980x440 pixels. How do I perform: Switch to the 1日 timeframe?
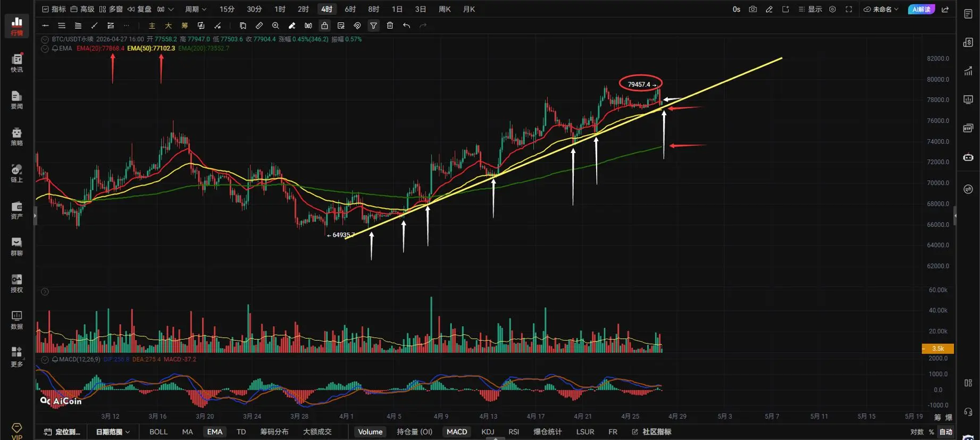(x=397, y=9)
